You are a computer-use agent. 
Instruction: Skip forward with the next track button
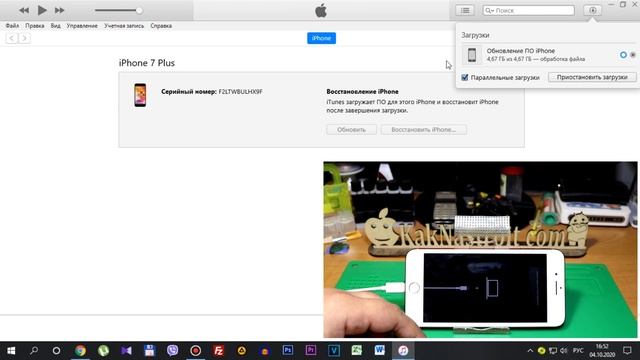[x=60, y=10]
